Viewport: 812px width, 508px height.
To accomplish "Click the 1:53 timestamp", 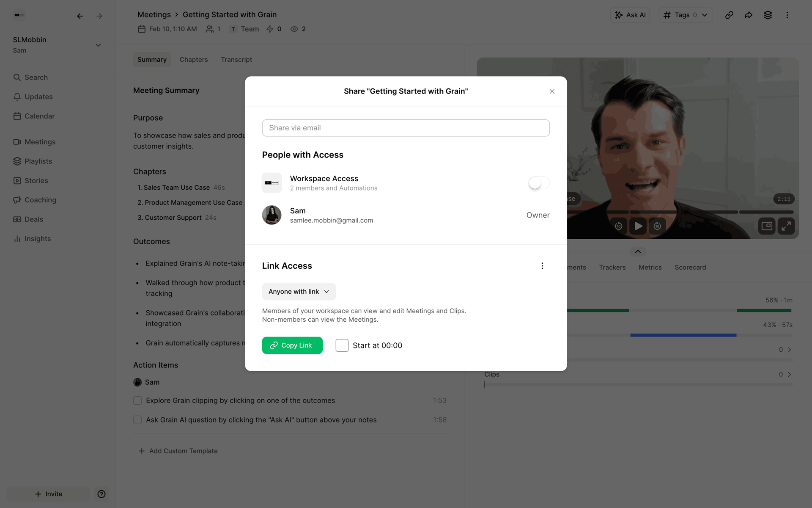I will (440, 400).
